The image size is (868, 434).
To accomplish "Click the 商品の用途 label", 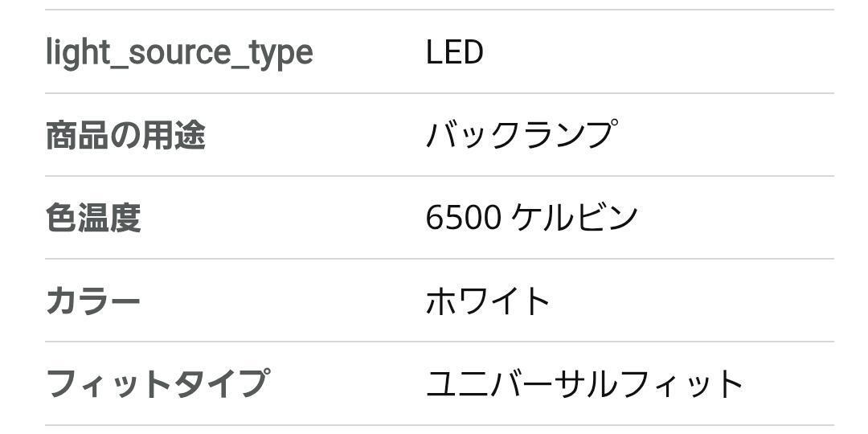I will 125,135.
